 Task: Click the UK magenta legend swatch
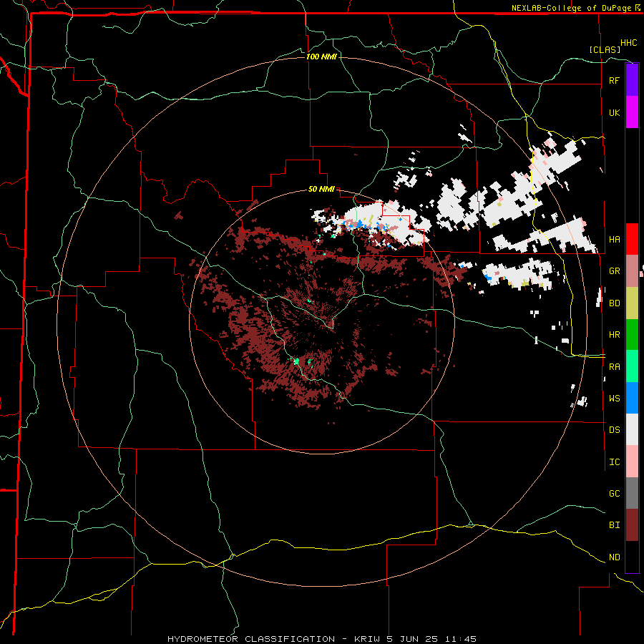[x=632, y=112]
